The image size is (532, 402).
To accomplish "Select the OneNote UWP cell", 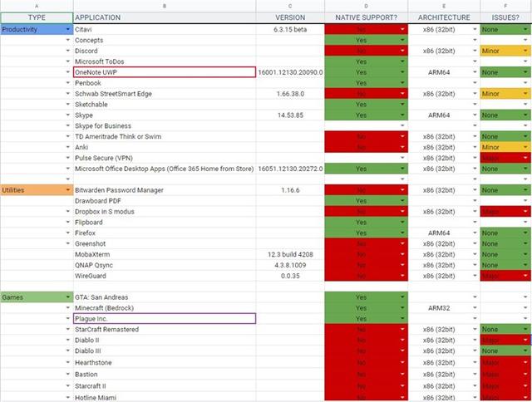I will click(165, 72).
